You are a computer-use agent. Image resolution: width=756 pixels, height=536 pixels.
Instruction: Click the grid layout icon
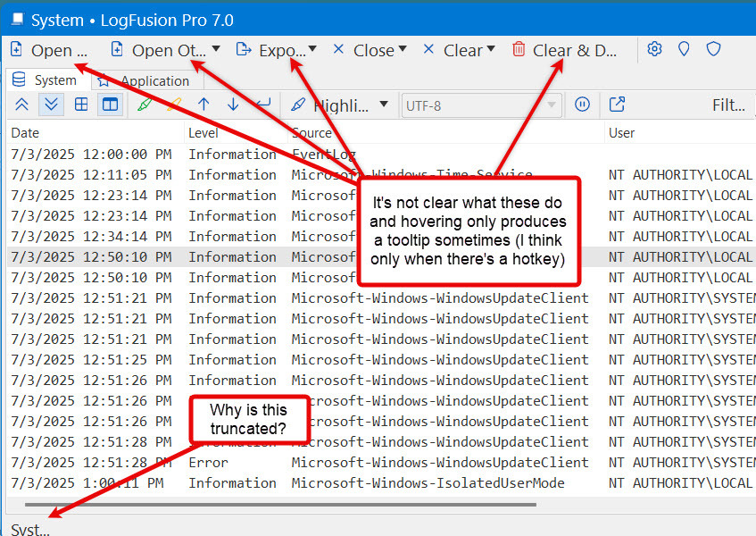(81, 105)
